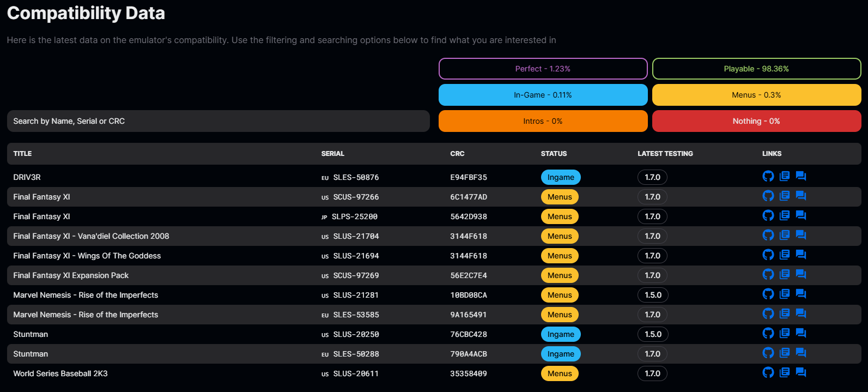Screen dimensions: 868x392
Task: Click the LATEST TESTING column header
Action: [x=665, y=154]
